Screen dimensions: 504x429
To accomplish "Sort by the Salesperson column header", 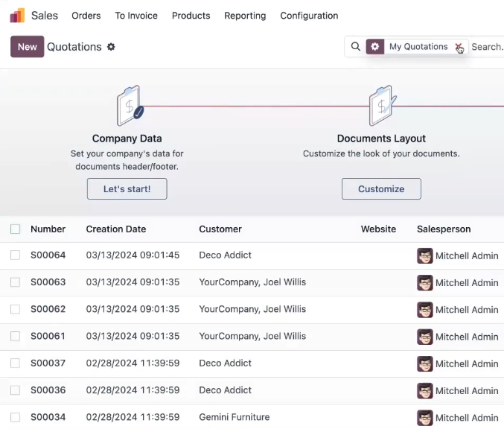I will click(444, 229).
